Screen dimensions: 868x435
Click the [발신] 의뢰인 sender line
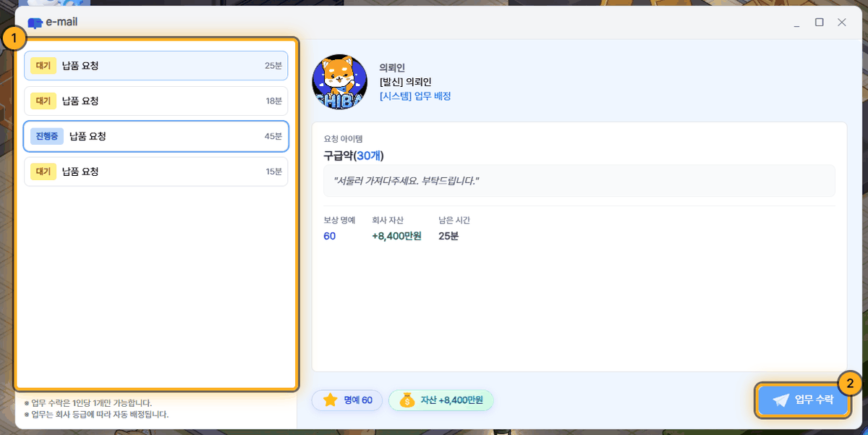(405, 82)
